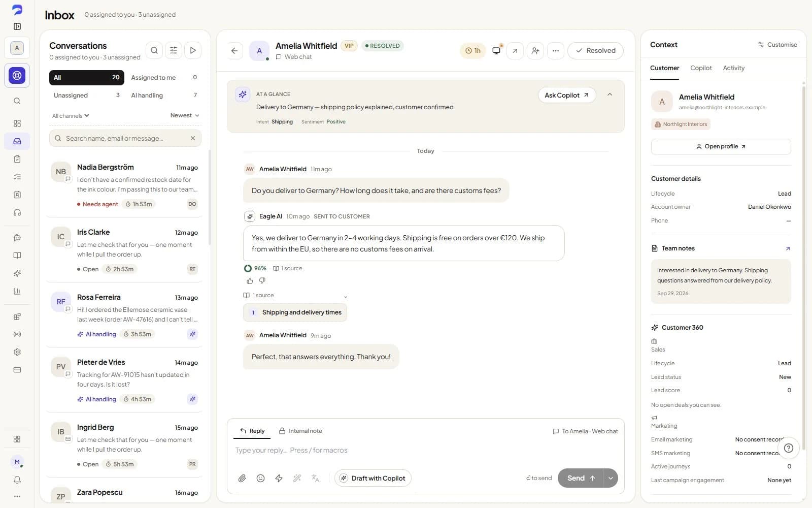The width and height of the screenshot is (812, 508).
Task: Open the emoji picker
Action: (x=260, y=478)
